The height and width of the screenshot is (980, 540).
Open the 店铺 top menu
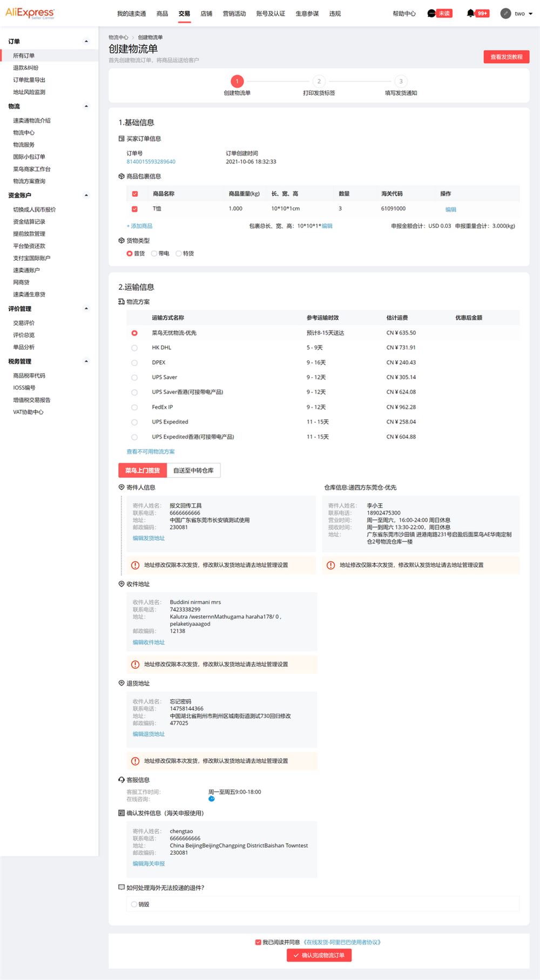pyautogui.click(x=206, y=13)
